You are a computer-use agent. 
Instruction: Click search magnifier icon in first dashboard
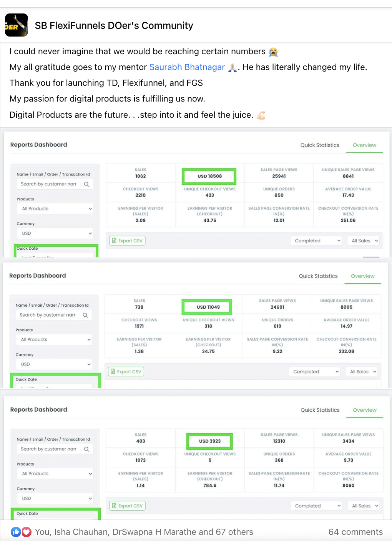(86, 184)
